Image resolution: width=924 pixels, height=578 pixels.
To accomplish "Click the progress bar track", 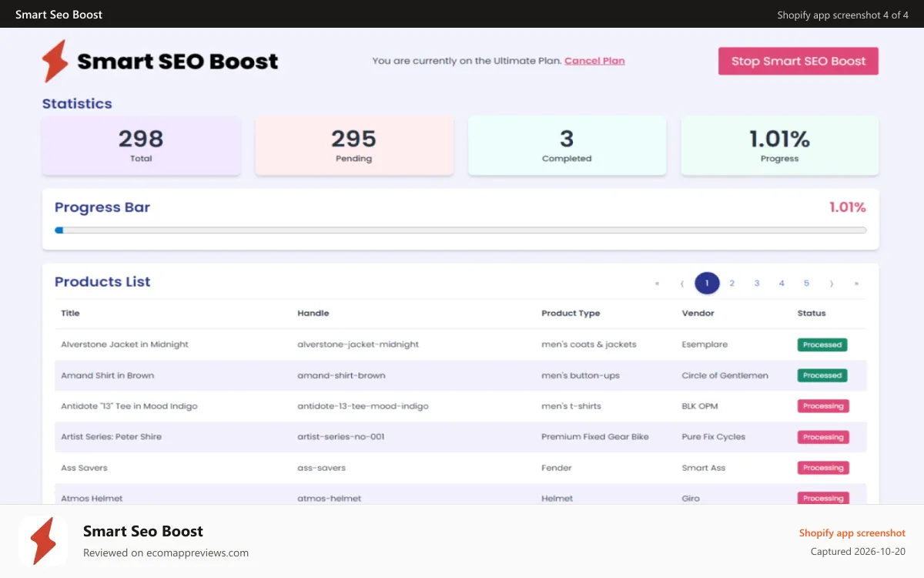I will [x=460, y=230].
